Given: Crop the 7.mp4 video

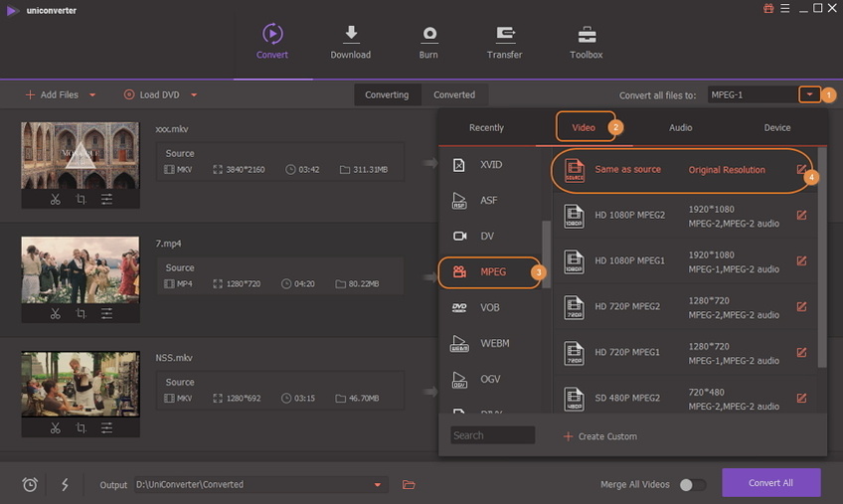Looking at the screenshot, I should click(81, 313).
